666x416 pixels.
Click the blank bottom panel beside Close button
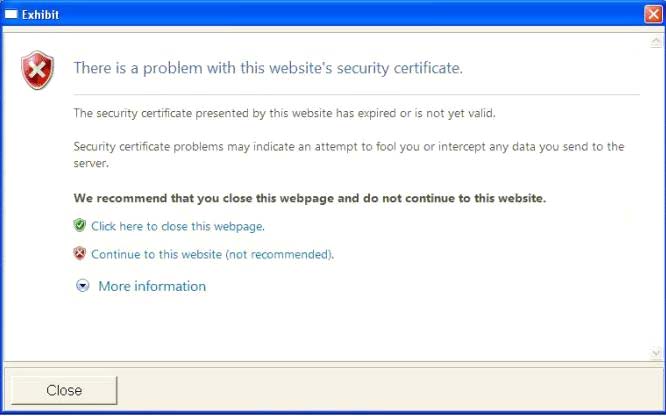tap(389, 390)
